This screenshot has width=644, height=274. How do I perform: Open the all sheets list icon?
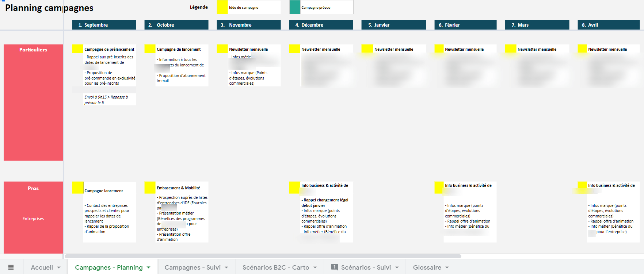pyautogui.click(x=11, y=267)
